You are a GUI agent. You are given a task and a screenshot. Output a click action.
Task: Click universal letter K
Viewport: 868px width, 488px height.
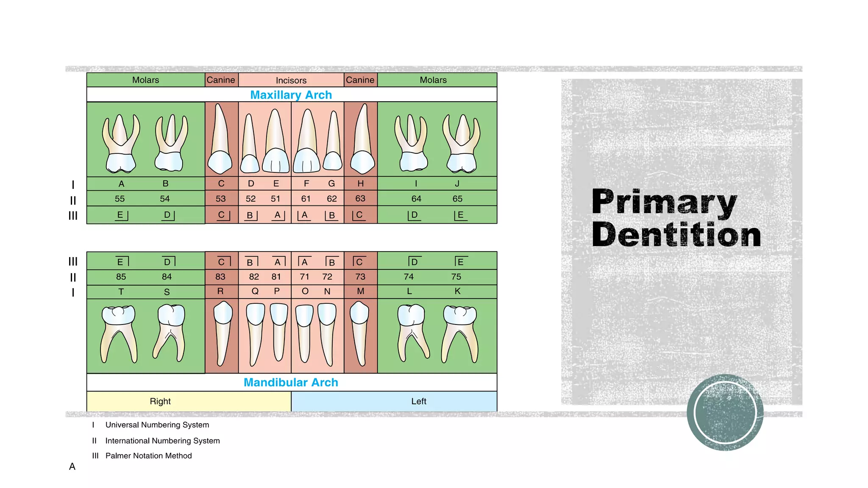click(x=457, y=291)
